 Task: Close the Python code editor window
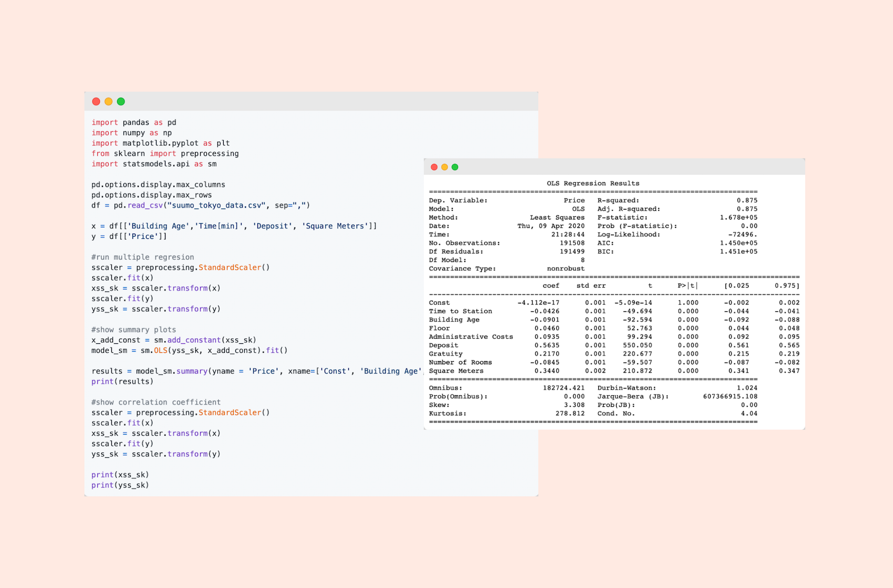96,101
